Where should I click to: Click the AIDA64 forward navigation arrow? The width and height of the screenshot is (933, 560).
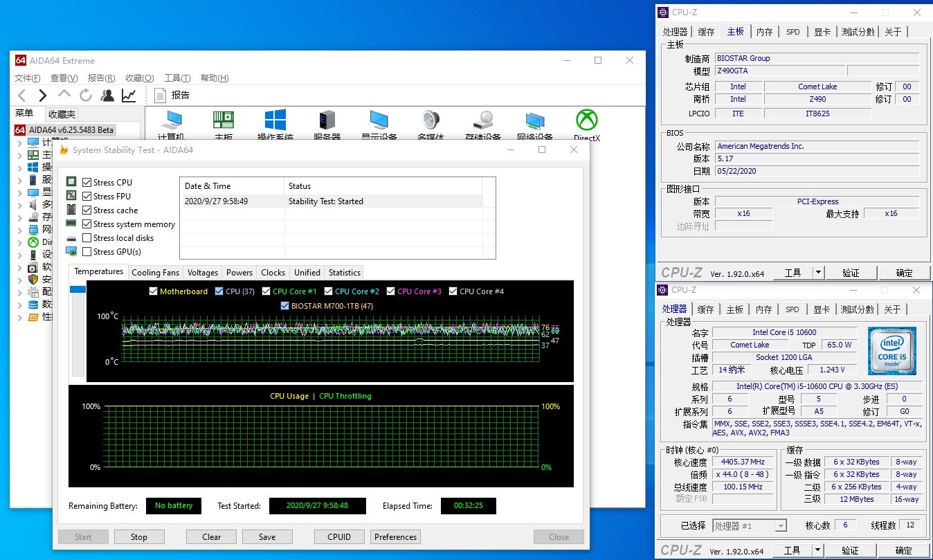click(x=43, y=96)
